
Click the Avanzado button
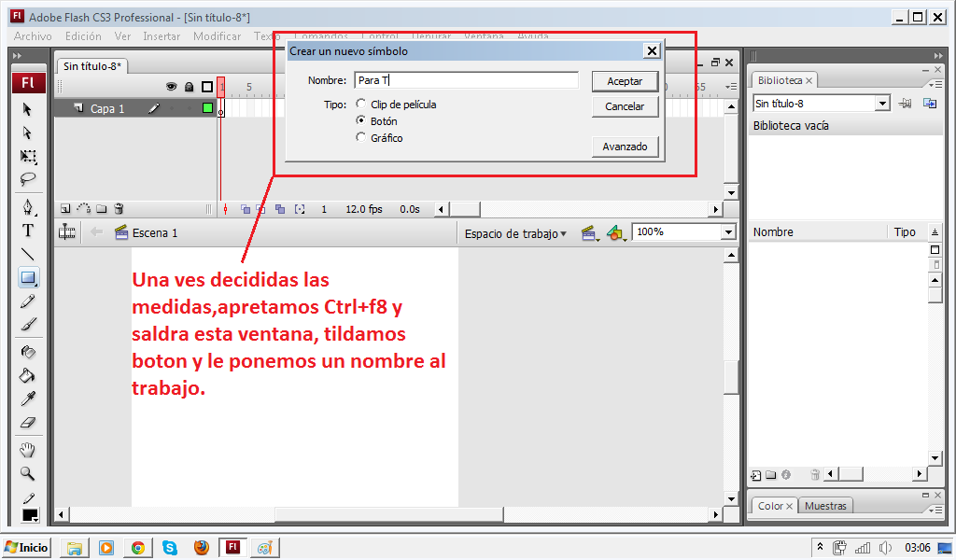click(x=625, y=147)
